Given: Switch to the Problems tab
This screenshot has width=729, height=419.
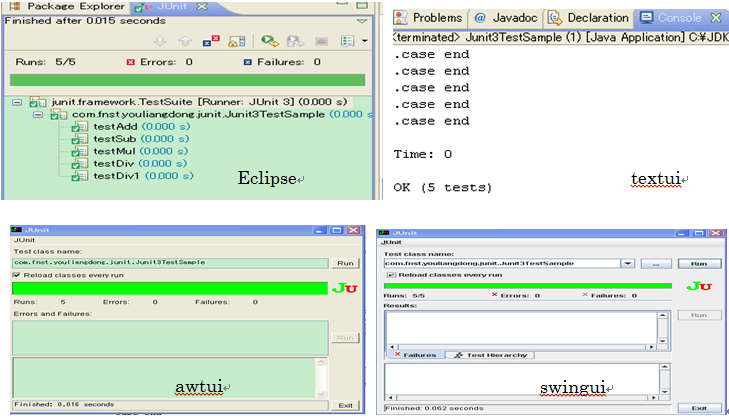Looking at the screenshot, I should tap(429, 18).
